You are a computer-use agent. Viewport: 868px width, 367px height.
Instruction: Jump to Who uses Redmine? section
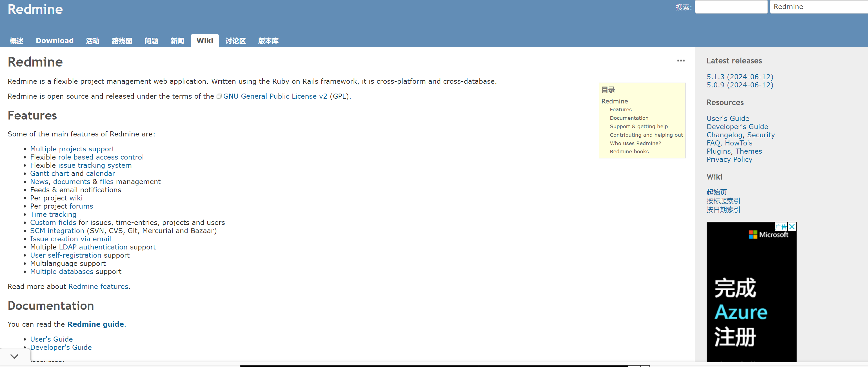point(635,143)
